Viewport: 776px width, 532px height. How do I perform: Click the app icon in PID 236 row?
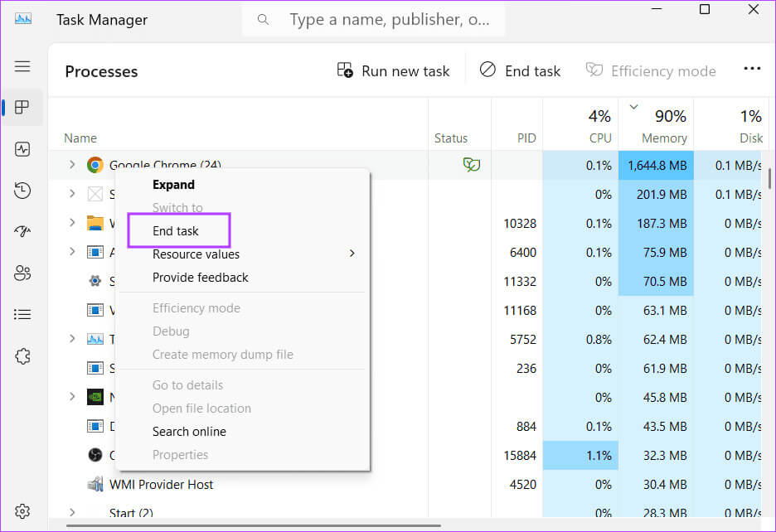click(x=95, y=368)
